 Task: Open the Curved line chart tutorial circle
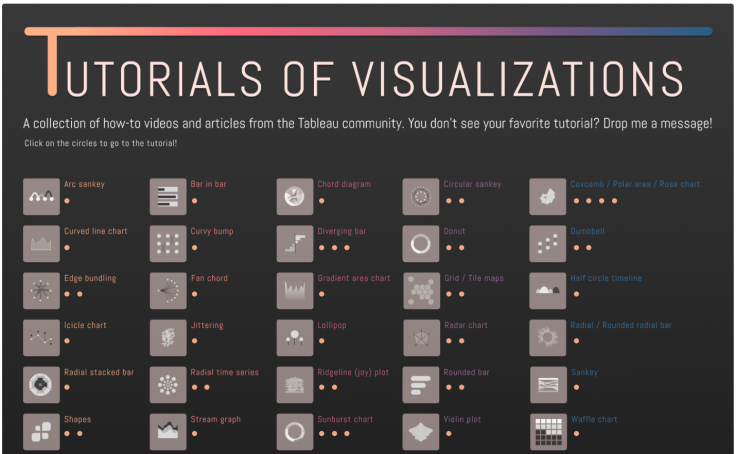(67, 248)
